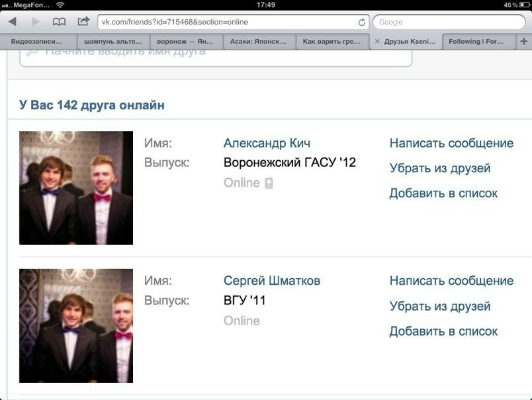532x400 pixels.
Task: Focus the Google search field
Action: pos(449,22)
